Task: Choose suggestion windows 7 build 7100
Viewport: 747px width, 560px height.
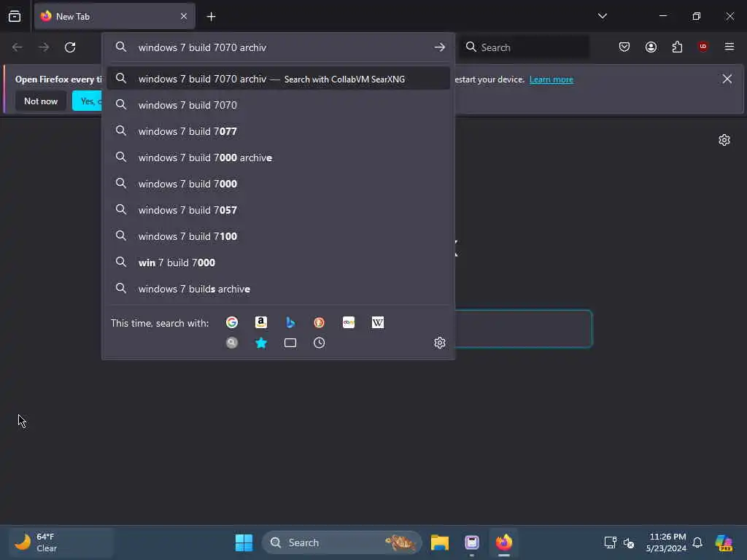Action: (x=278, y=236)
